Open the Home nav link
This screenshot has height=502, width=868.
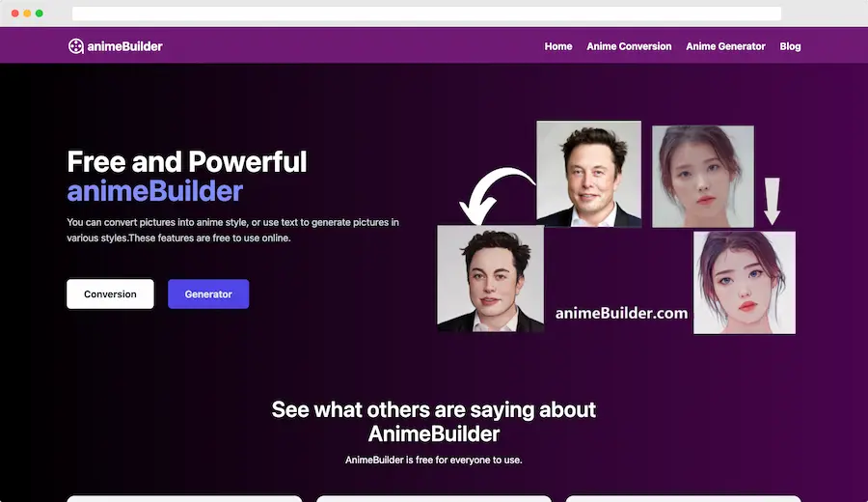click(558, 46)
